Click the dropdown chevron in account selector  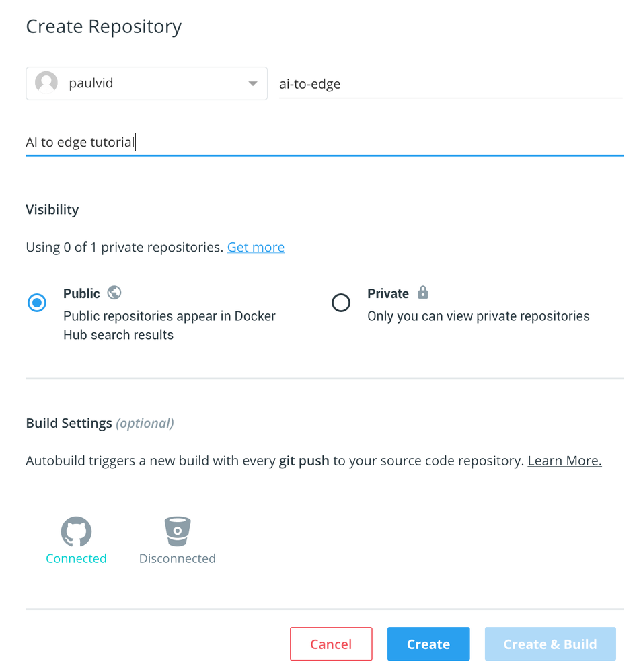coord(252,83)
